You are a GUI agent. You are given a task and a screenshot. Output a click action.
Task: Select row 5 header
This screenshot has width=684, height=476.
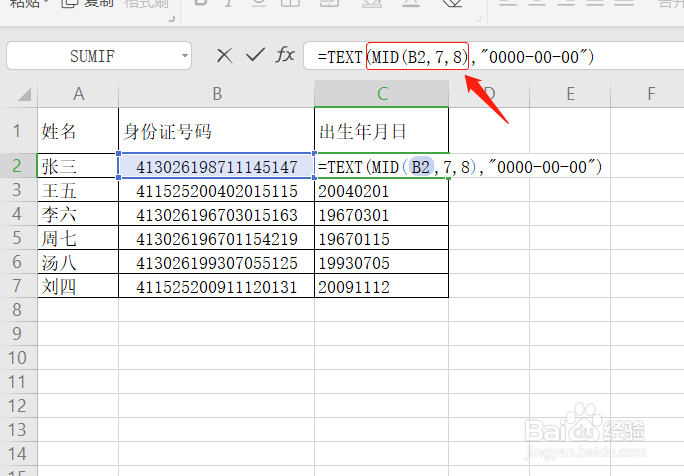coord(17,238)
